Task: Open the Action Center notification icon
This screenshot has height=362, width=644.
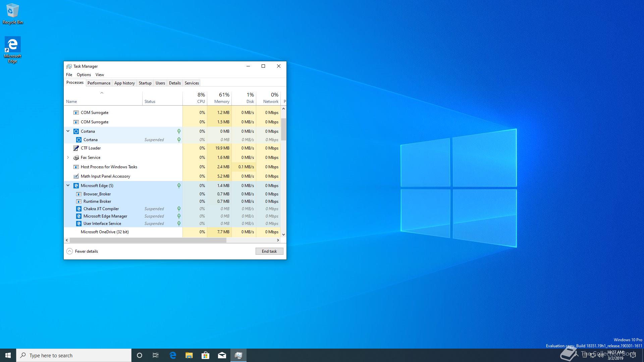Action: click(x=633, y=355)
